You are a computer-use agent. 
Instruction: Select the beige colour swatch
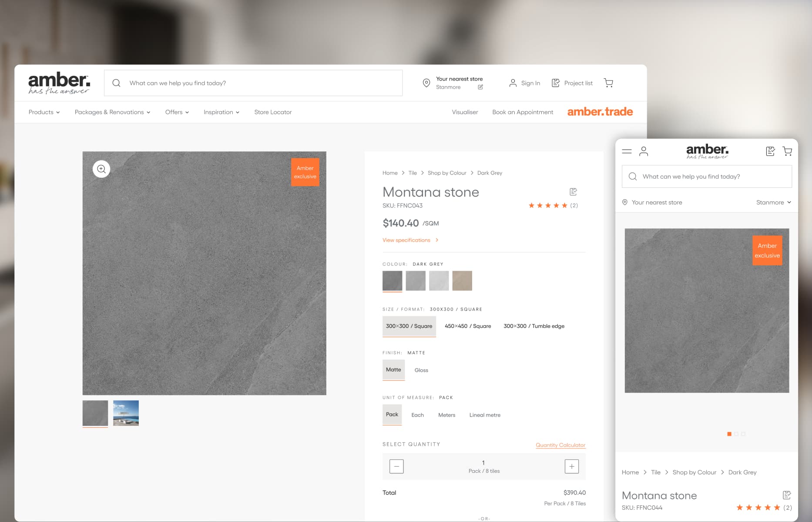pyautogui.click(x=462, y=281)
